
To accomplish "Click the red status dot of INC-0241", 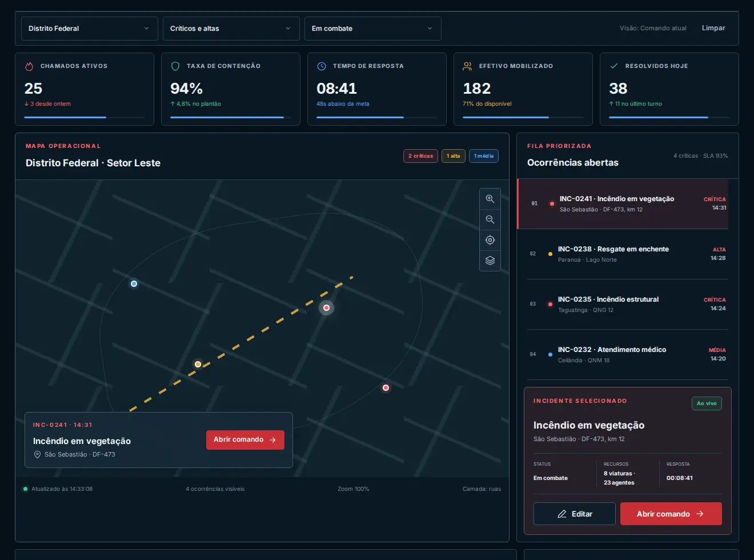I will pyautogui.click(x=552, y=203).
